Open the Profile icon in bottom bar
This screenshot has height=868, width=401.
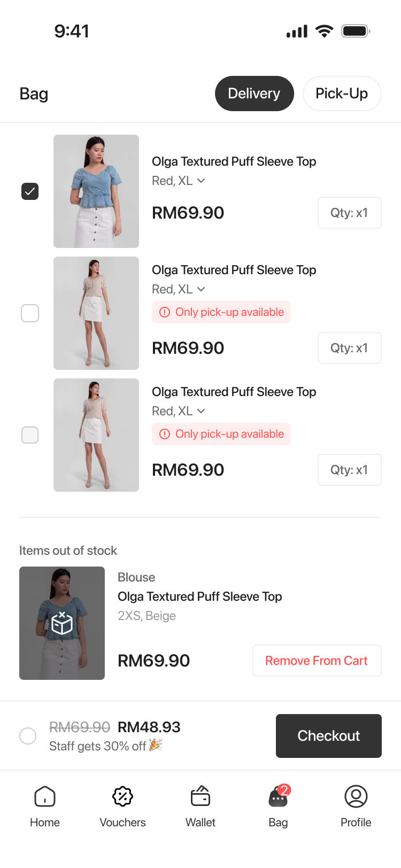[x=356, y=796]
